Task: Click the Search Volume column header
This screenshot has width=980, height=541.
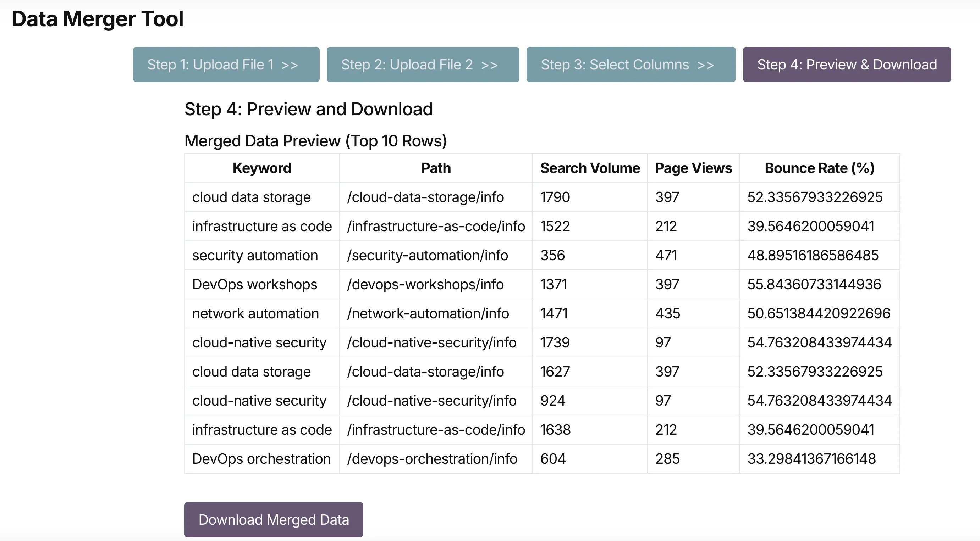Action: click(590, 168)
